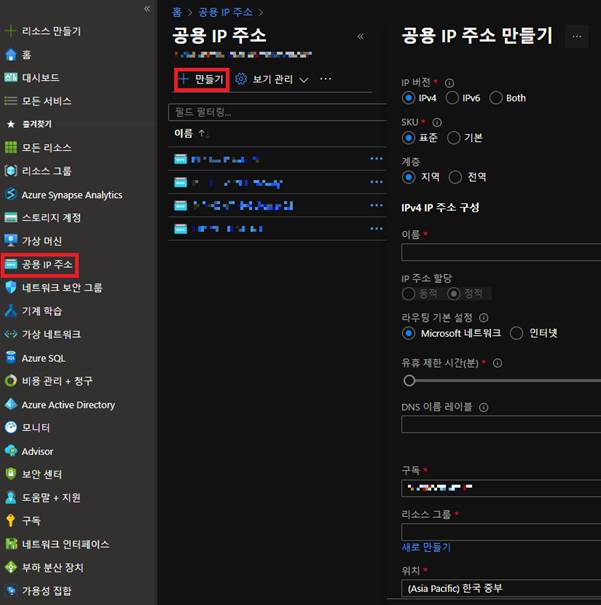The height and width of the screenshot is (605, 601).
Task: Click info icon next to 라우팅 기본 설정
Action: coord(483,318)
